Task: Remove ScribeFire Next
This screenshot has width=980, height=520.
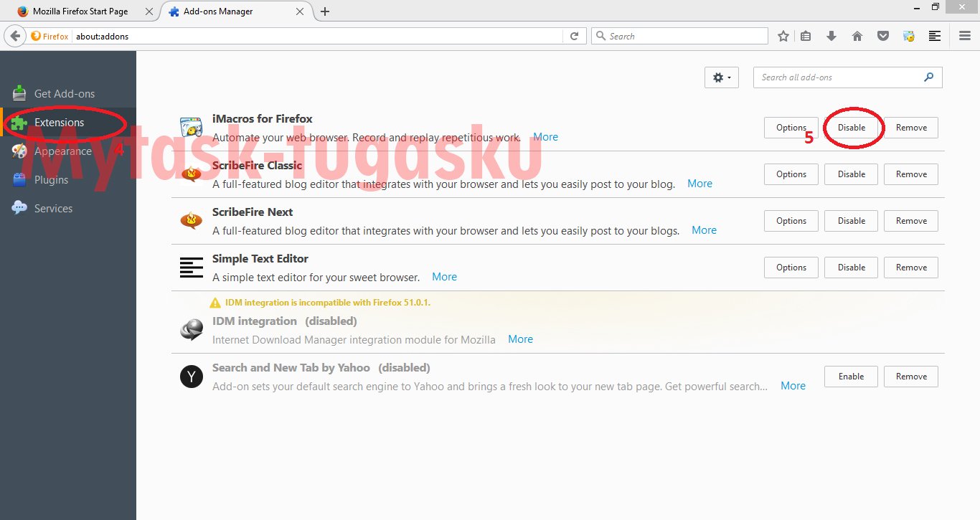Action: coord(911,221)
